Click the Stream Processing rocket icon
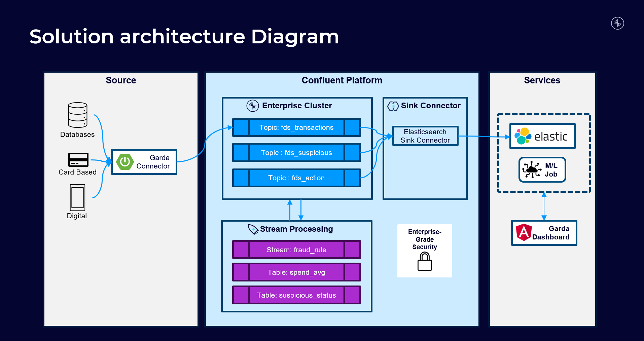 pos(253,229)
